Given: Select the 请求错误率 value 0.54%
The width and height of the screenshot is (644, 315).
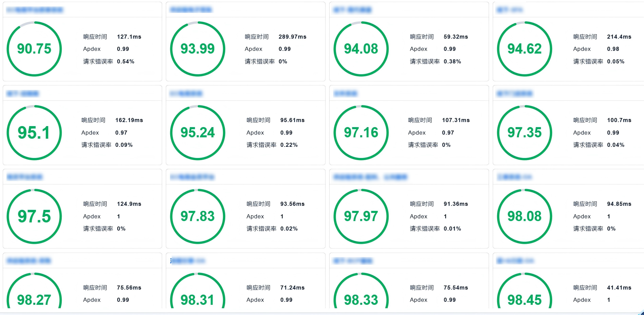Looking at the screenshot, I should pos(126,62).
